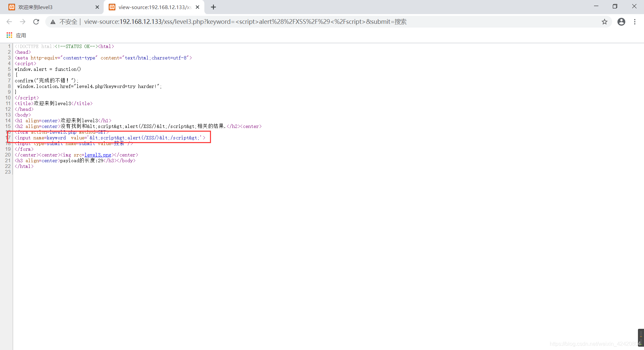Click the closing </html> line

24,166
